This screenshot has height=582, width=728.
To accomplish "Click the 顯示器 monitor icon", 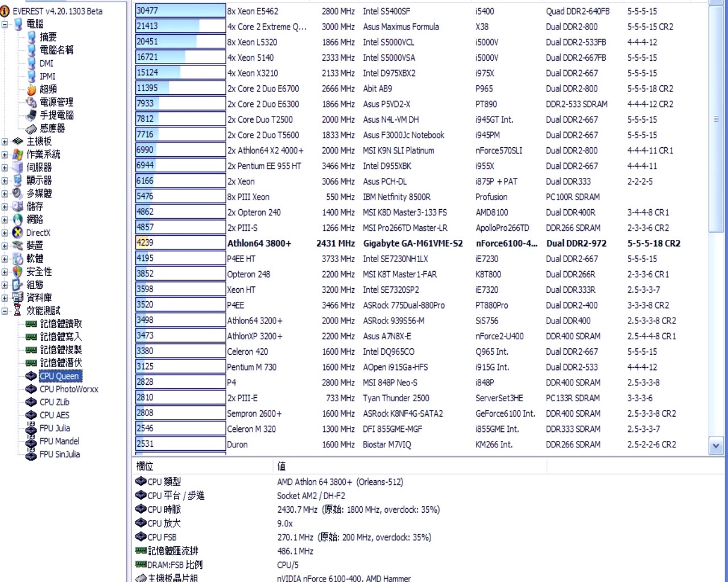I will tap(18, 180).
